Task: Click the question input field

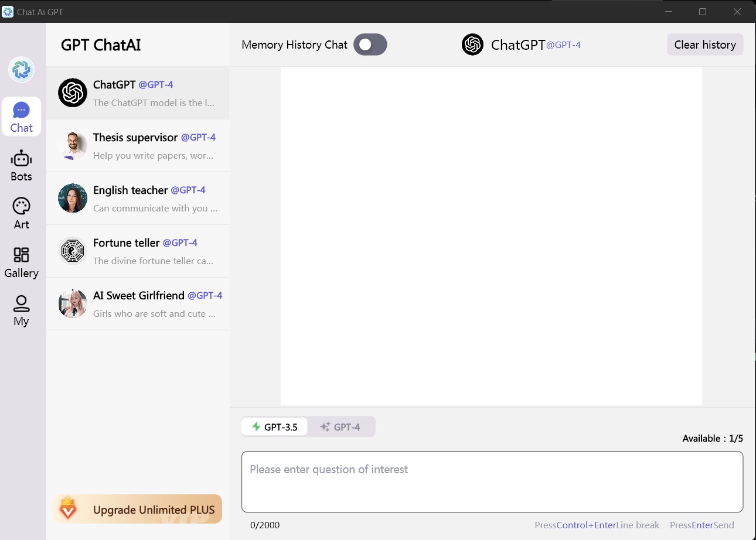Action: point(492,481)
